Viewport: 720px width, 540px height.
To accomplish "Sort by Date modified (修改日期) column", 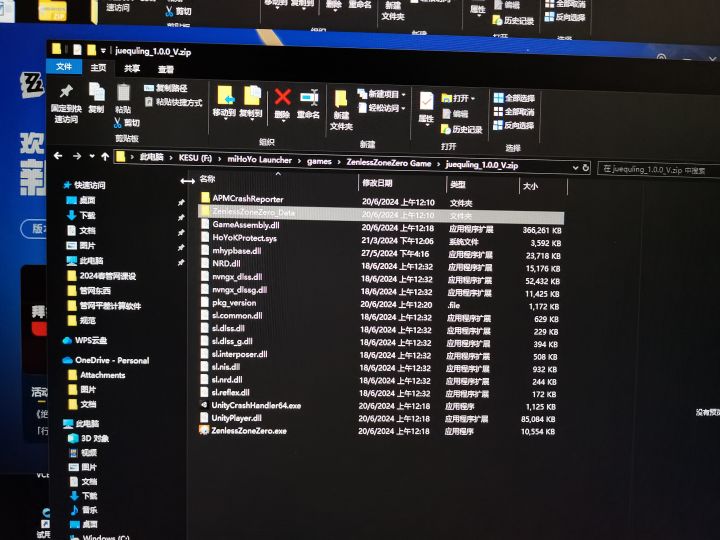I will click(x=377, y=183).
